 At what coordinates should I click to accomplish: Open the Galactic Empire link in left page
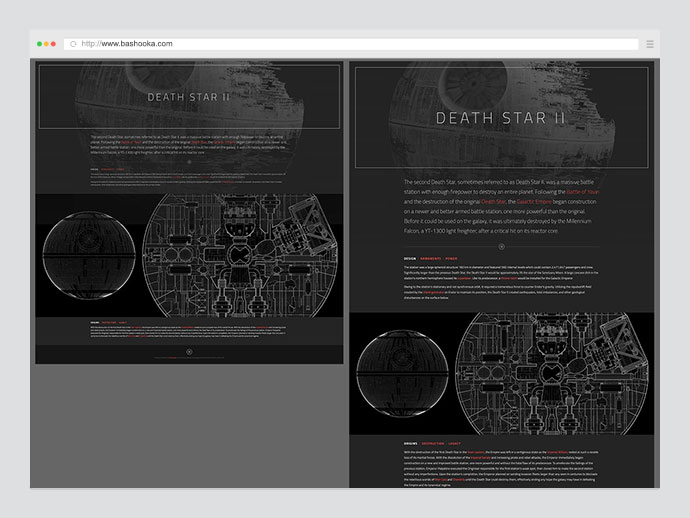(x=224, y=142)
